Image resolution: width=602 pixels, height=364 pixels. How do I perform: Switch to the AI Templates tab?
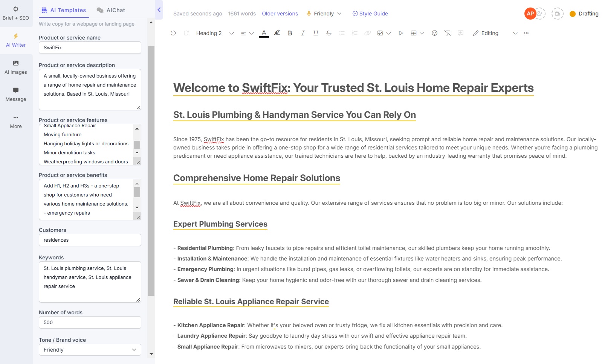coord(64,10)
